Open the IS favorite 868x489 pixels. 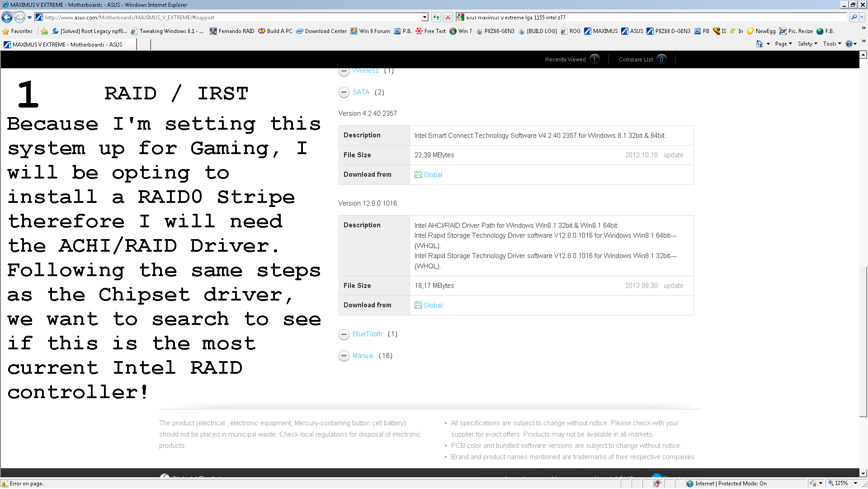[x=720, y=31]
